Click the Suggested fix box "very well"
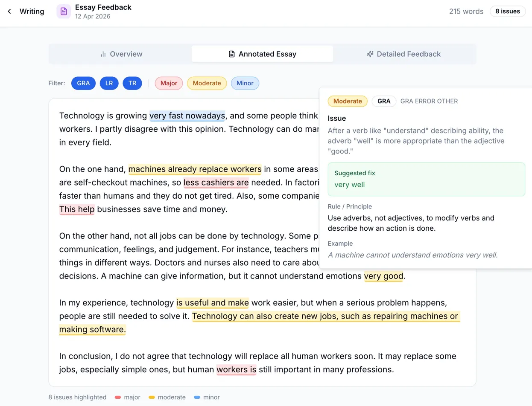The height and width of the screenshot is (406, 532). click(x=426, y=179)
